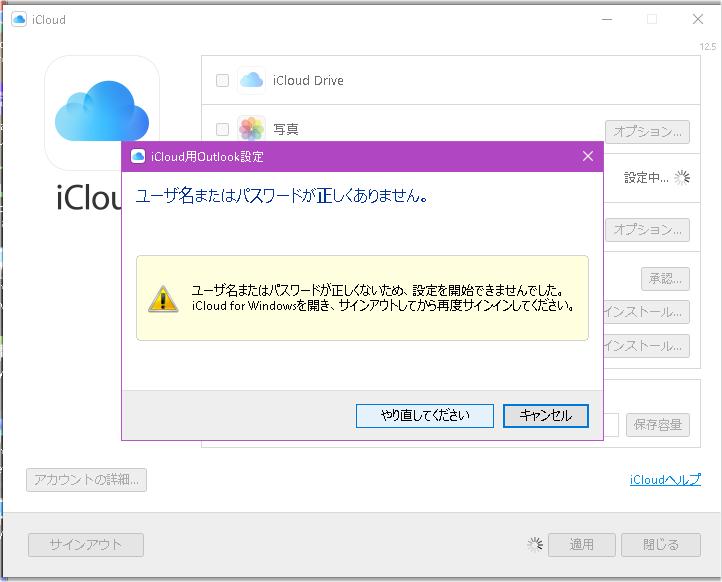Click the iCloud icon in main title bar
Viewport: 722px width, 582px height.
tap(19, 19)
